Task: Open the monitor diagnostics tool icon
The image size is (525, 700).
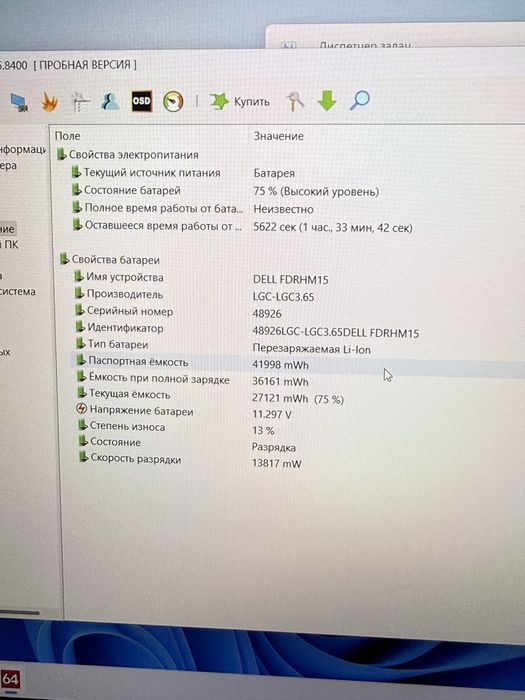Action: coord(20,102)
